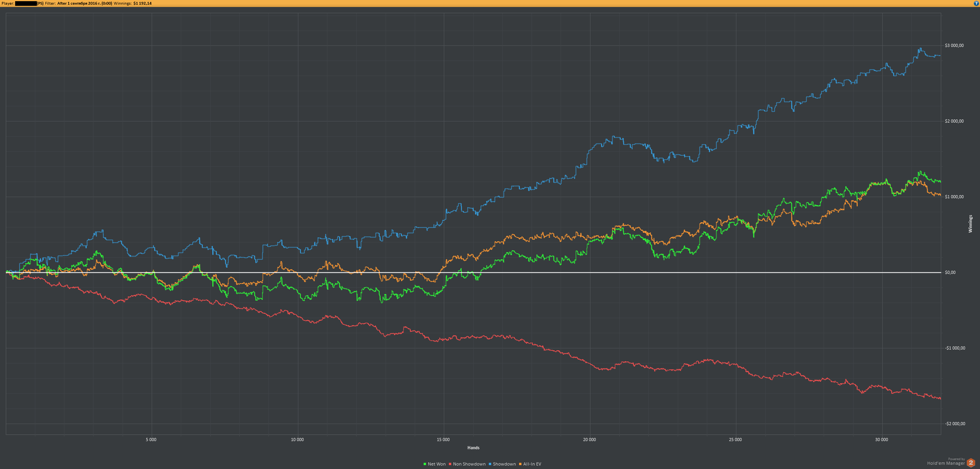Click the red Non Showdown legend square
The image size is (980, 469).
pos(450,464)
